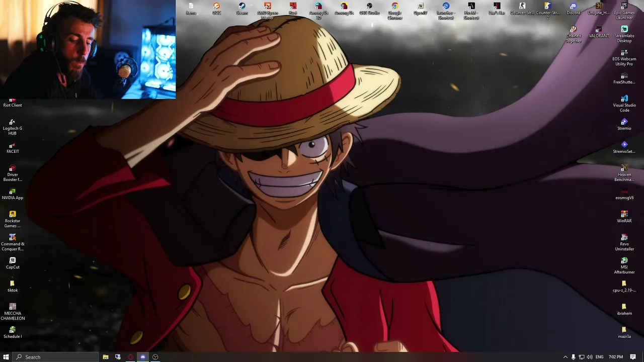Open the Windows Start menu
644x362 pixels.
coord(6,357)
